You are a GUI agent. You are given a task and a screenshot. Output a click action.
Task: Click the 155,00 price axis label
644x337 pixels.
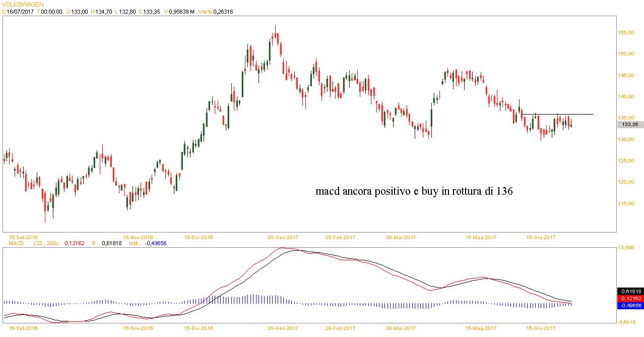627,33
